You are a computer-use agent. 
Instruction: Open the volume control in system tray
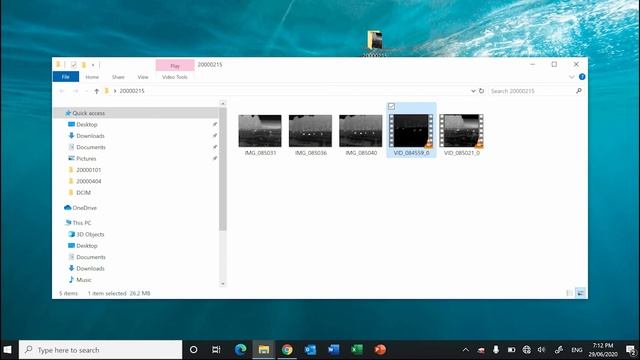(x=541, y=350)
